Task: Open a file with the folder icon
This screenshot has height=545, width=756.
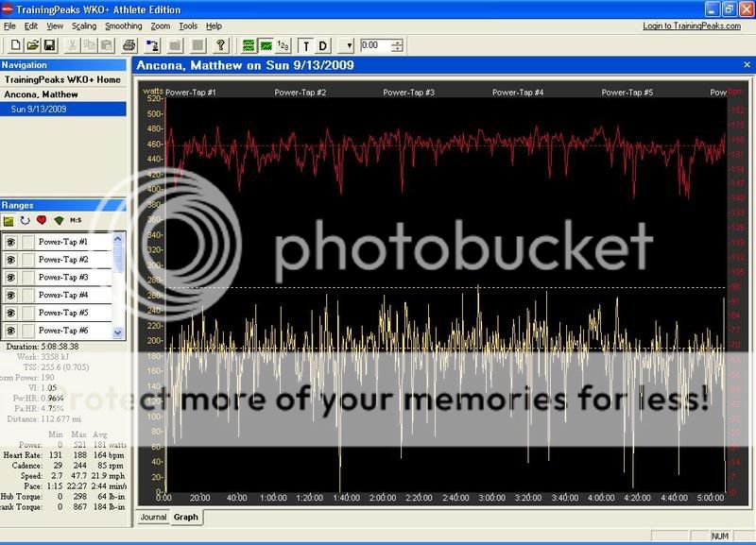Action: 32,45
